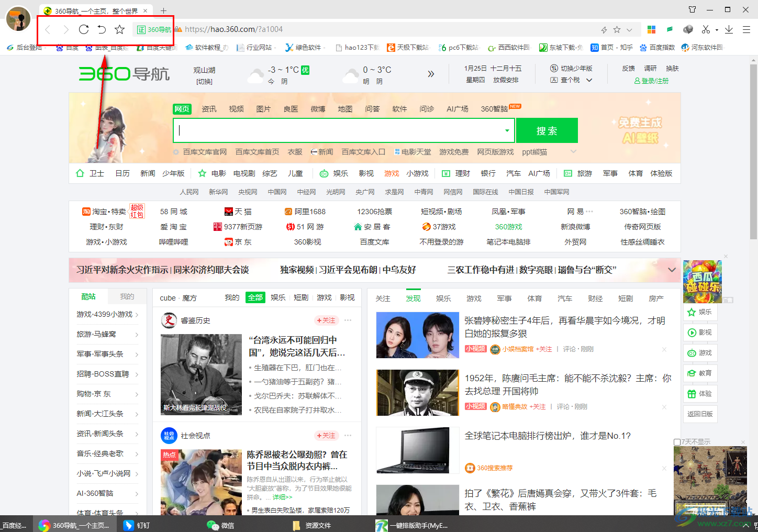The width and height of the screenshot is (758, 532).
Task: Open 体验 gift shortcut in right sidebar
Action: click(699, 393)
